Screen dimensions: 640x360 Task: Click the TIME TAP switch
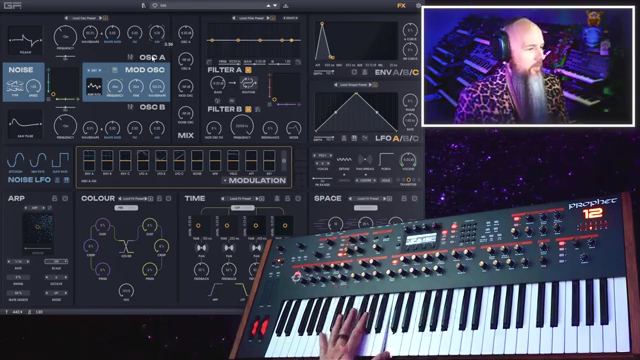point(242,208)
